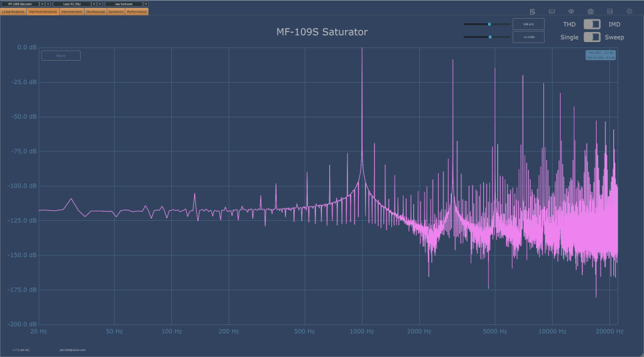Click the 1000 Hz axis label
Image resolution: width=644 pixels, height=357 pixels.
tap(362, 331)
